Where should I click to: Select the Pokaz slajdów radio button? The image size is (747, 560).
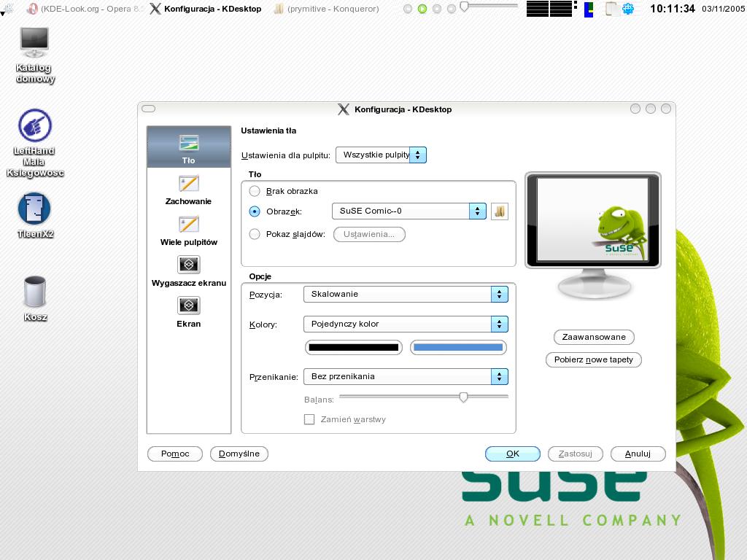[x=255, y=234]
